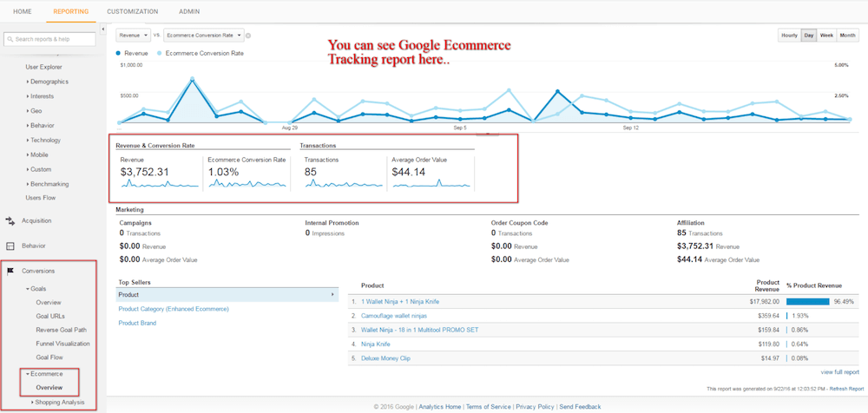Click the search magnifier icon
This screenshot has height=413, width=868.
click(x=10, y=39)
